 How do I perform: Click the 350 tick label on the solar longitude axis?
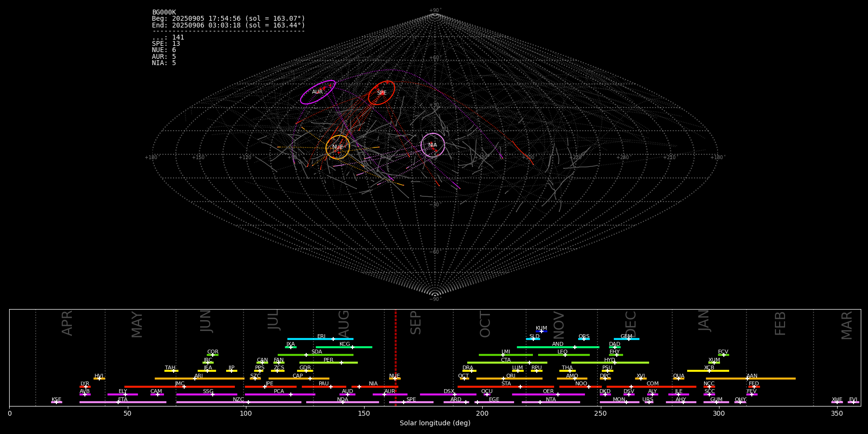[837, 414]
